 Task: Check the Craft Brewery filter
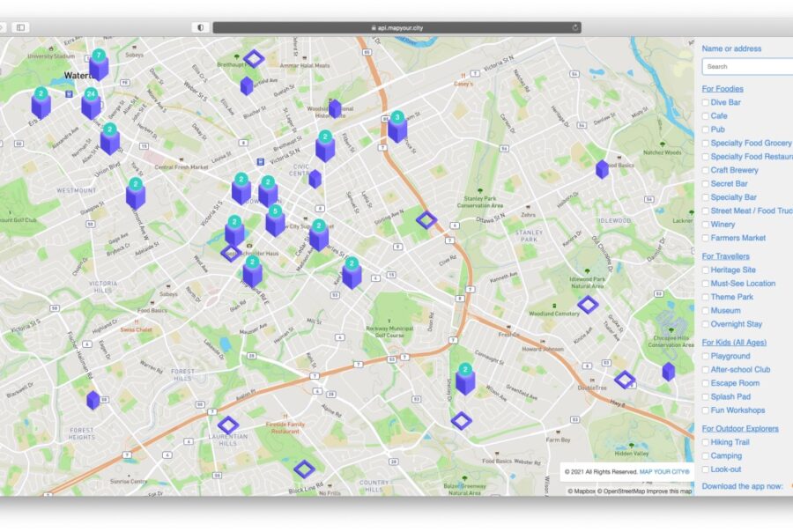pos(706,170)
